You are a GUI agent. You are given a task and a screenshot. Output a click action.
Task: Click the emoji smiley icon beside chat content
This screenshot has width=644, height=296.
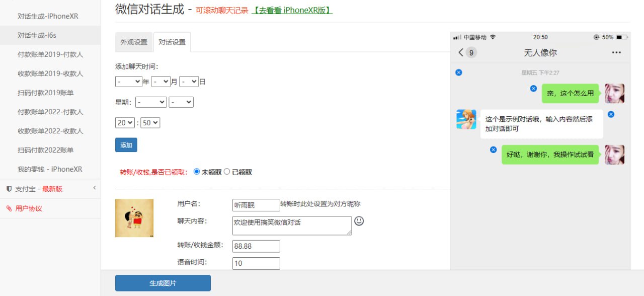359,221
